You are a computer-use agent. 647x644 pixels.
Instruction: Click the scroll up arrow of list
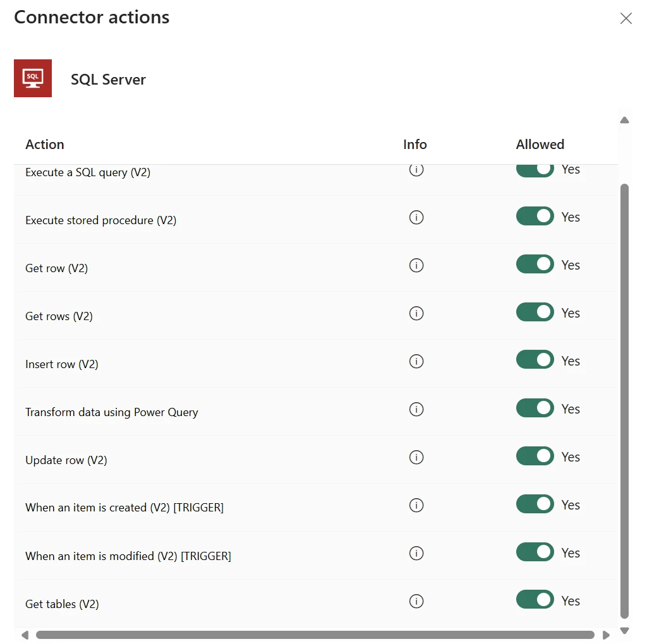pos(624,120)
